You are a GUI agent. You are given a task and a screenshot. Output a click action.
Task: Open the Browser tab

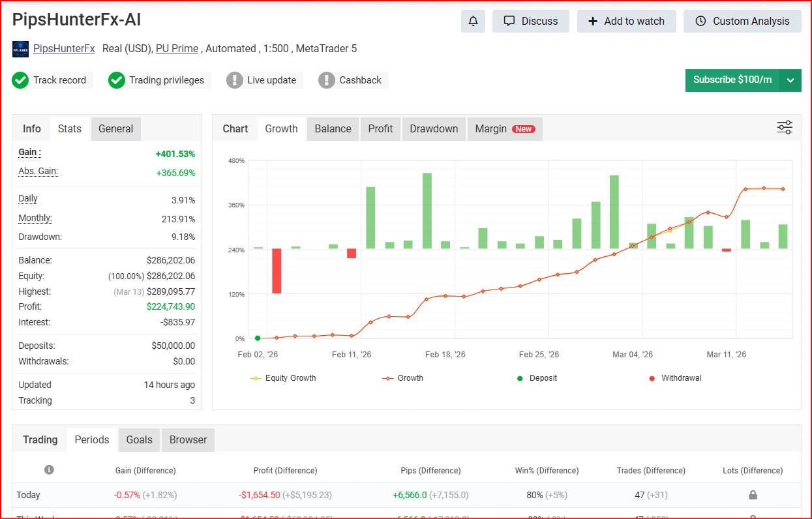point(188,439)
